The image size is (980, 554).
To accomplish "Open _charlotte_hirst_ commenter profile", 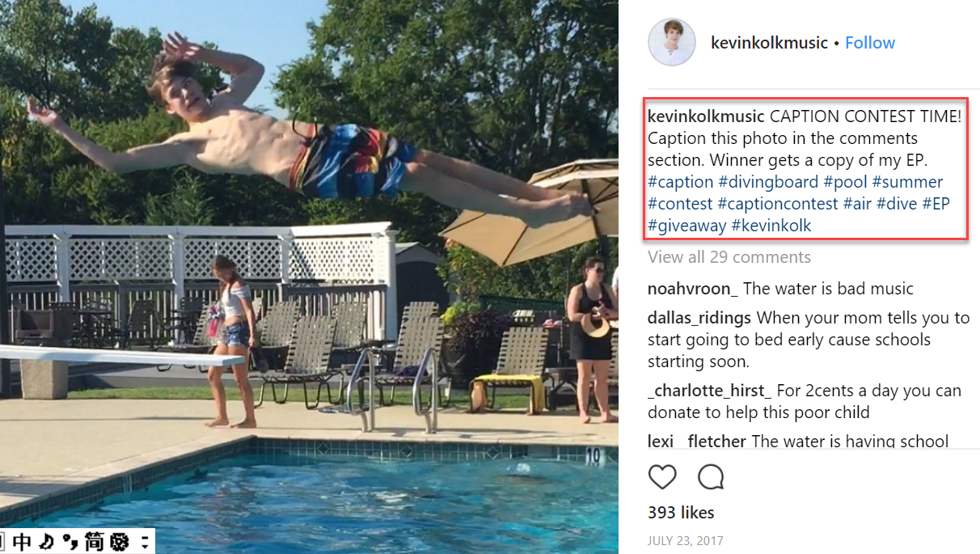I will click(x=709, y=391).
